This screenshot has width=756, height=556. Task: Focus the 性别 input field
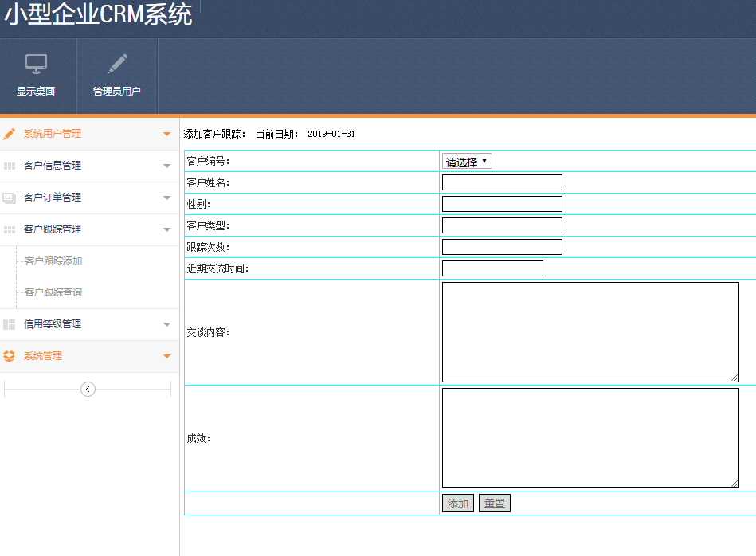(x=502, y=204)
